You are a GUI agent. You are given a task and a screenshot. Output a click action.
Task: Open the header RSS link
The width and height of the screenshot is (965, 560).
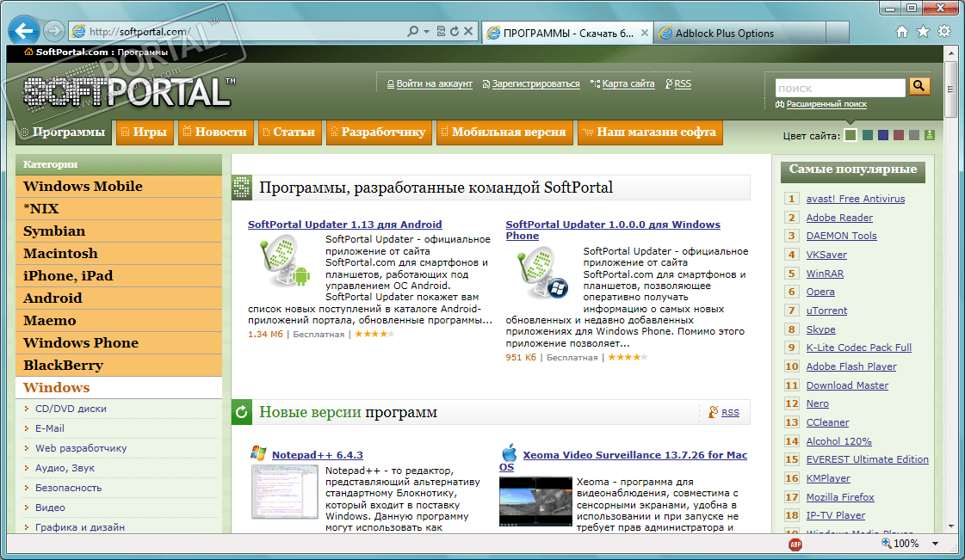pos(683,83)
